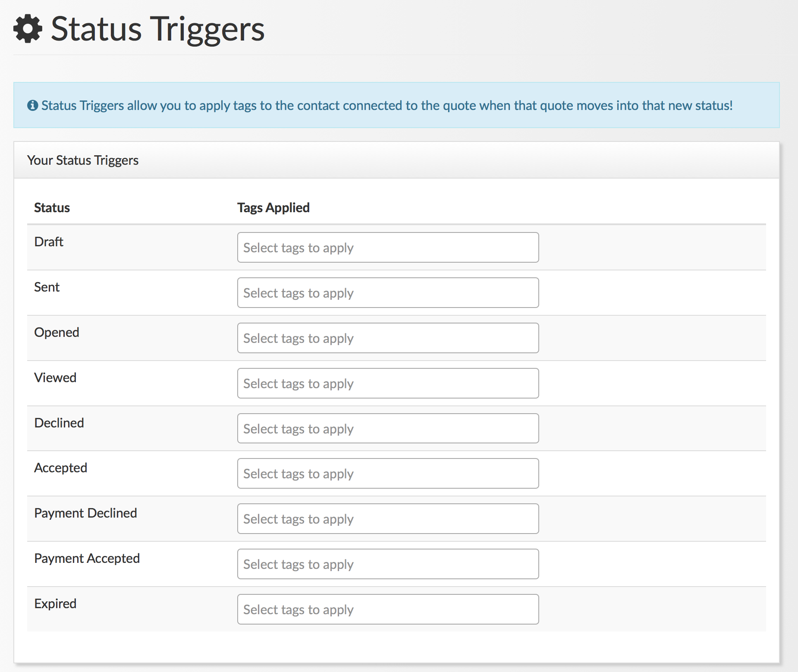Open the Opened tags selection field
798x672 pixels.
(387, 338)
